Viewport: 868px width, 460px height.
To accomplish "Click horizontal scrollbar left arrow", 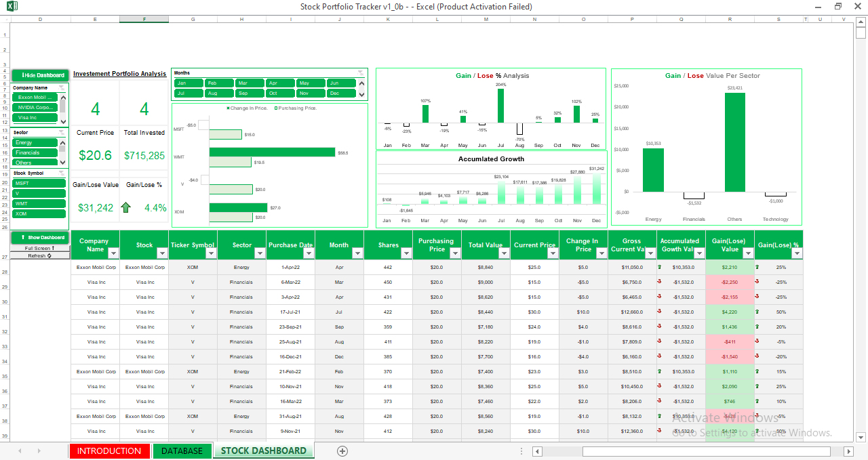I will pos(537,451).
